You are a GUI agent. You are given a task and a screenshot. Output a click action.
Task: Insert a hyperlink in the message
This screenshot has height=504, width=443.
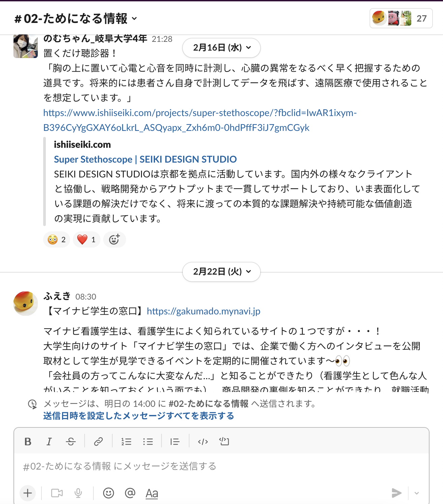click(x=98, y=442)
